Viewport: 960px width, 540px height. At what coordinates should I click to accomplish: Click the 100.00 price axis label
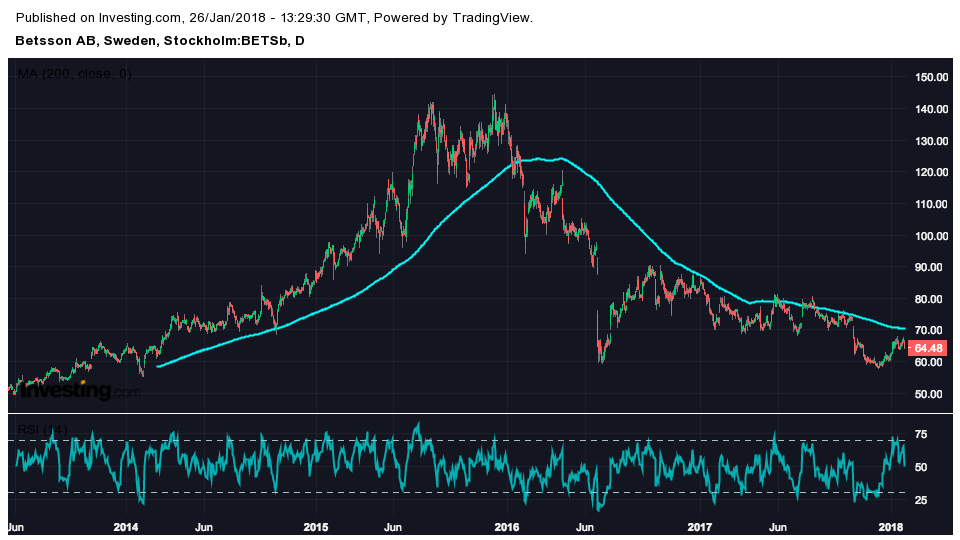pos(931,236)
